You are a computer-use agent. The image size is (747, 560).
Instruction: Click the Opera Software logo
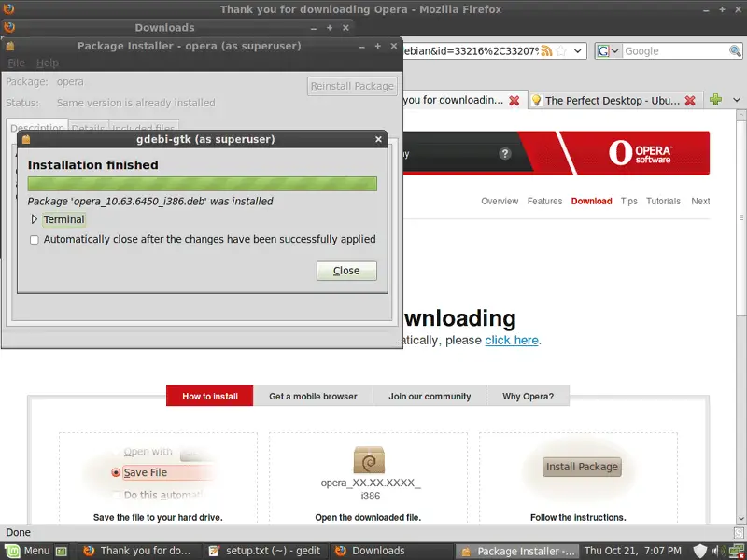click(x=641, y=153)
